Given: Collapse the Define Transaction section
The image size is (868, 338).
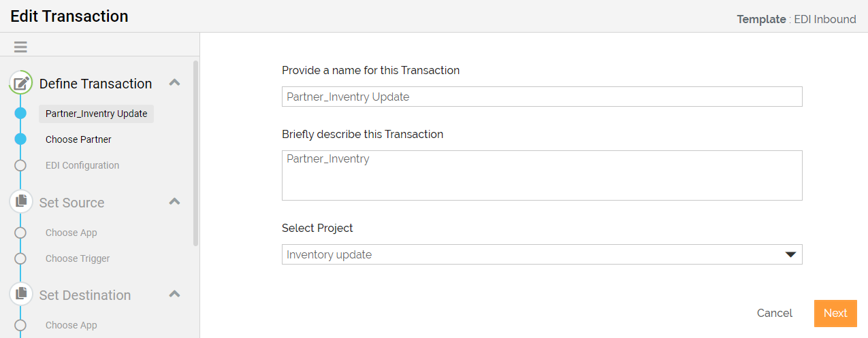Looking at the screenshot, I should click(x=174, y=83).
